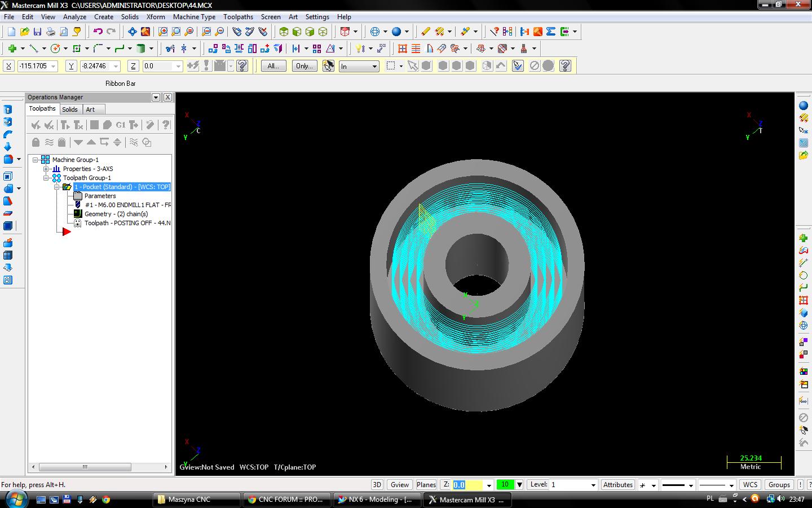The width and height of the screenshot is (812, 508).
Task: Expand the Properties - 3-AXS node
Action: coord(46,169)
